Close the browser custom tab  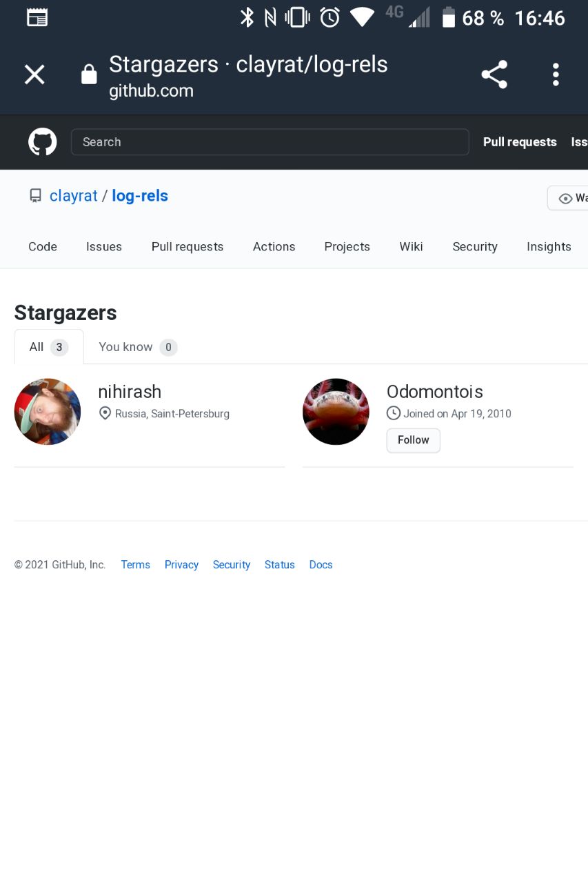[x=34, y=75]
